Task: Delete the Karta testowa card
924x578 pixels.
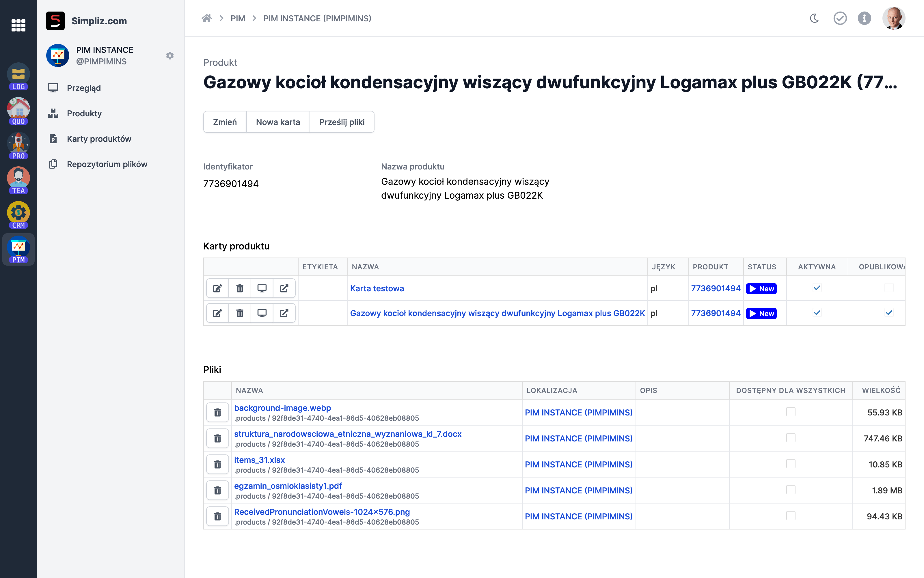Action: point(240,288)
